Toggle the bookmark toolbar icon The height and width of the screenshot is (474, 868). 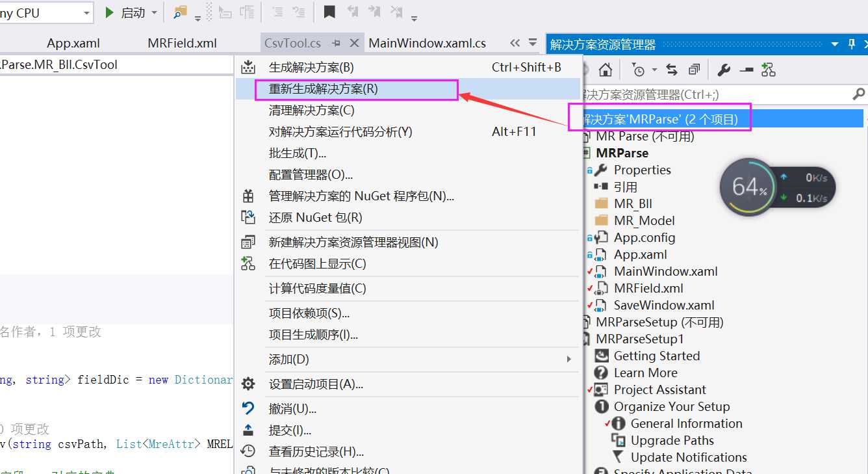click(x=329, y=12)
